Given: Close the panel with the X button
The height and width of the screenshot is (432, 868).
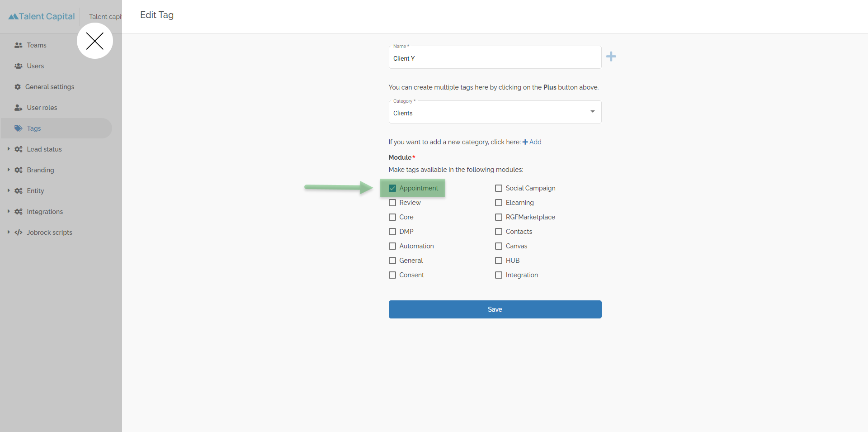Looking at the screenshot, I should (95, 41).
